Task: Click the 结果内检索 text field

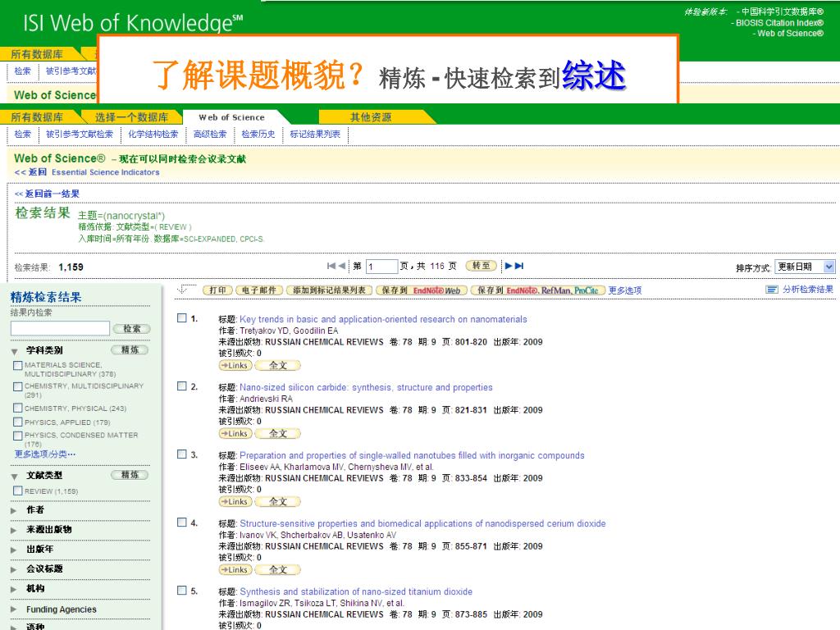Action: coord(60,328)
